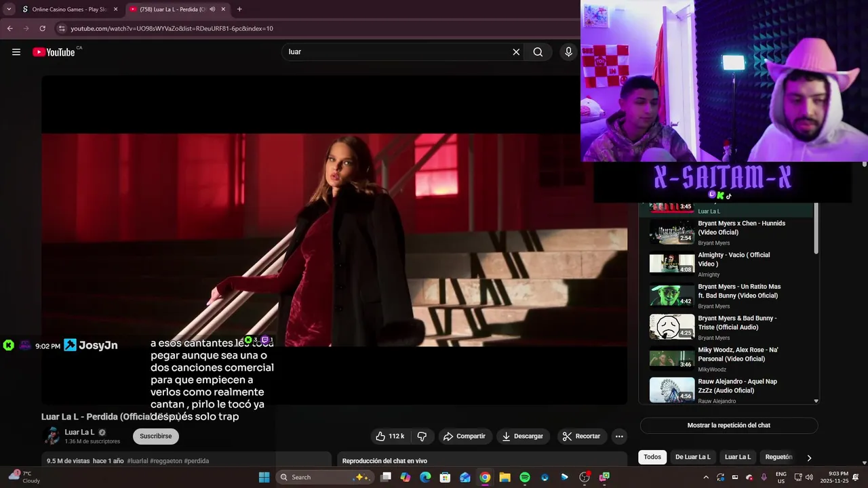This screenshot has height=488, width=868.
Task: Open OBS Studio from the taskbar
Action: tap(585, 477)
